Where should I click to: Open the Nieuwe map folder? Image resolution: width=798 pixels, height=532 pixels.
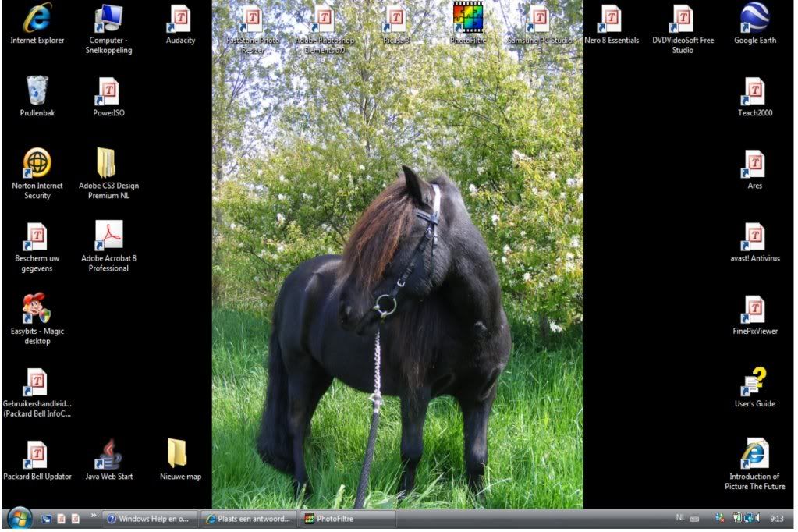click(x=179, y=454)
